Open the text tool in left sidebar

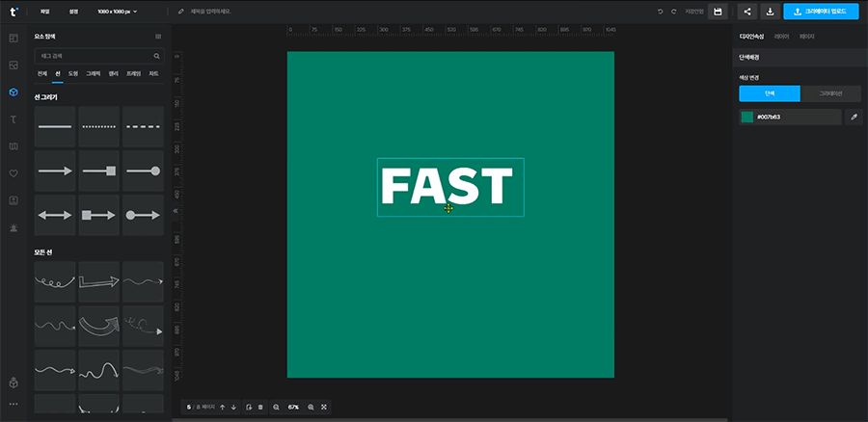(x=14, y=119)
